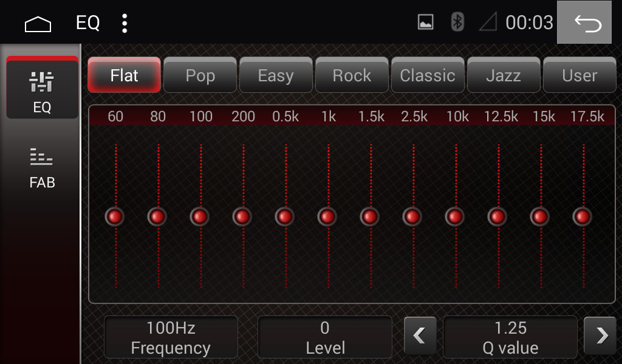Select the Flat preset
This screenshot has width=622, height=364.
click(x=124, y=75)
